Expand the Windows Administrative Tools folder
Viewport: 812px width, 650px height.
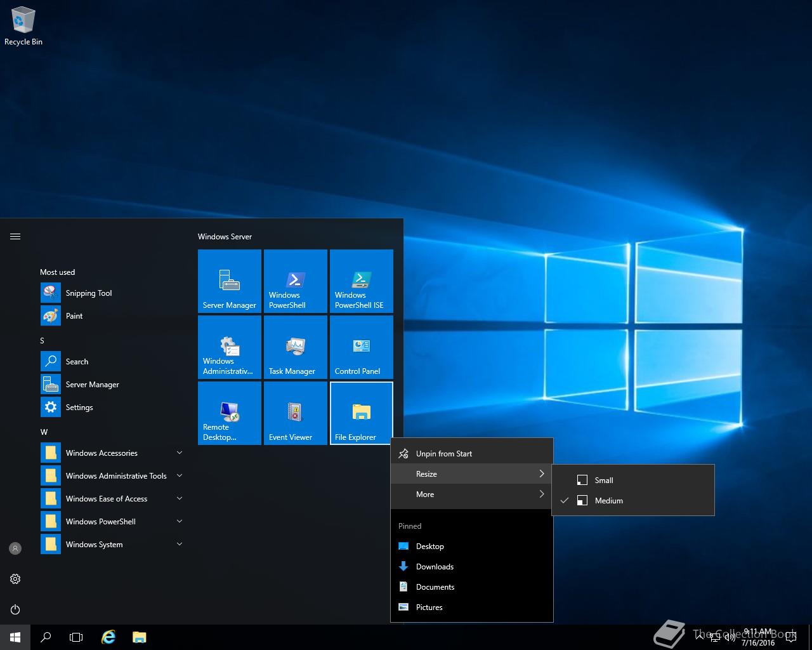[112, 476]
